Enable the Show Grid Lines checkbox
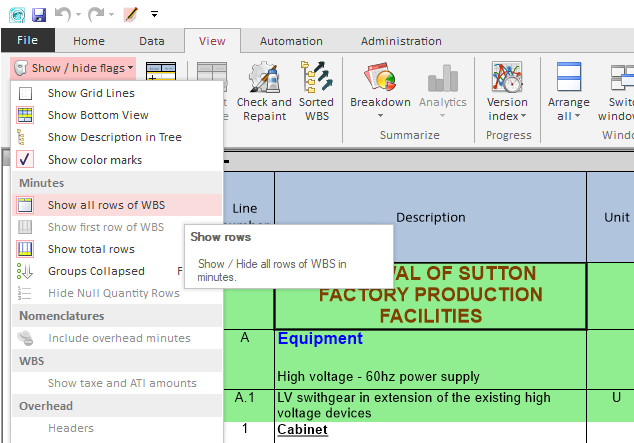 pyautogui.click(x=27, y=93)
